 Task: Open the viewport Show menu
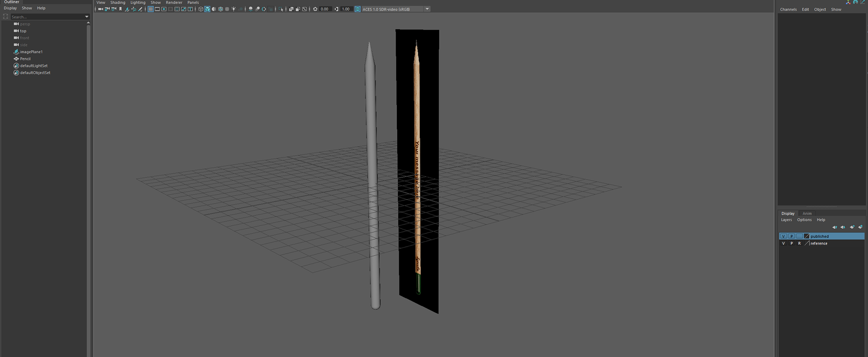click(x=156, y=2)
